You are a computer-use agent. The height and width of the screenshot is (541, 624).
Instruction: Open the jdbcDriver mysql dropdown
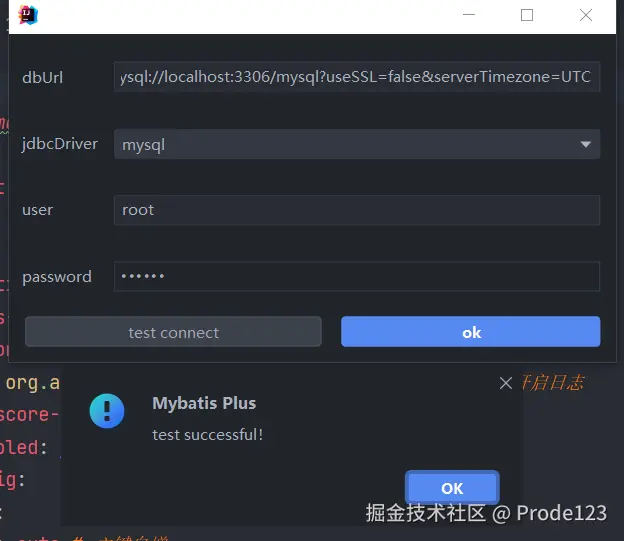(x=357, y=144)
